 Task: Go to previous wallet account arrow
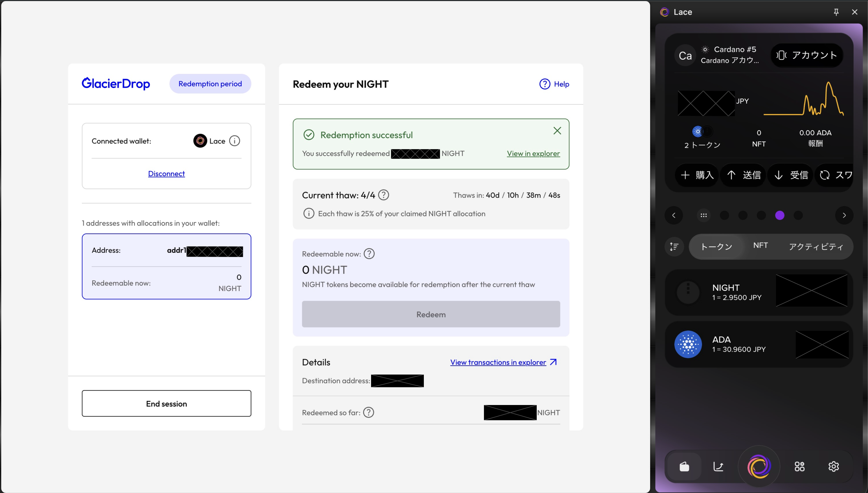[674, 215]
